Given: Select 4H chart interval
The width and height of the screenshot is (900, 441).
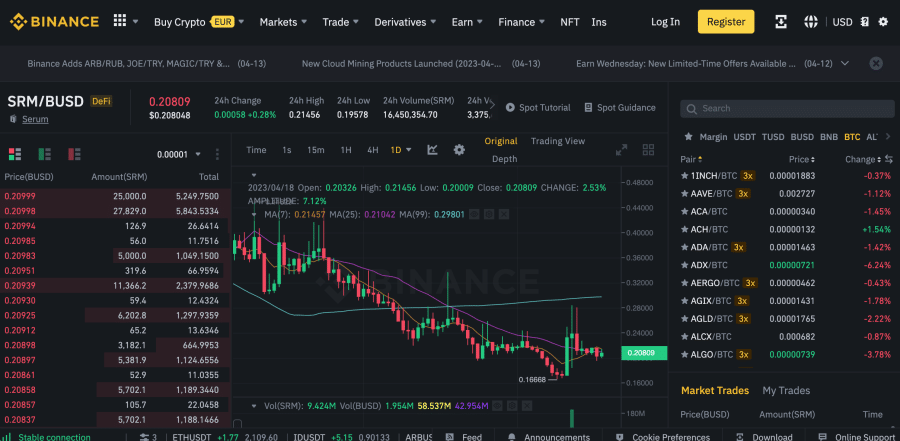Looking at the screenshot, I should click(x=373, y=150).
